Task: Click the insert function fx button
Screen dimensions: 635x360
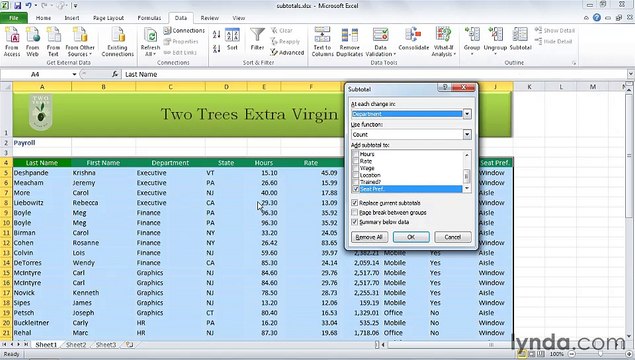Action: (115, 74)
